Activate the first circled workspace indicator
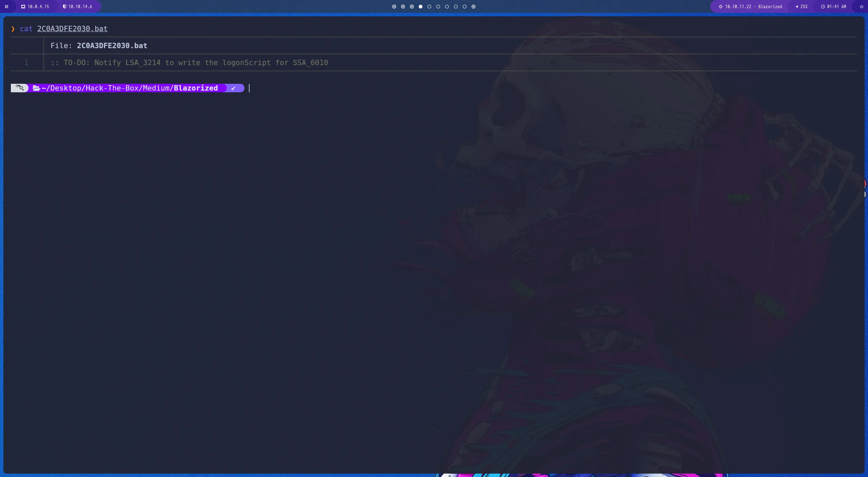Image resolution: width=868 pixels, height=477 pixels. point(394,6)
